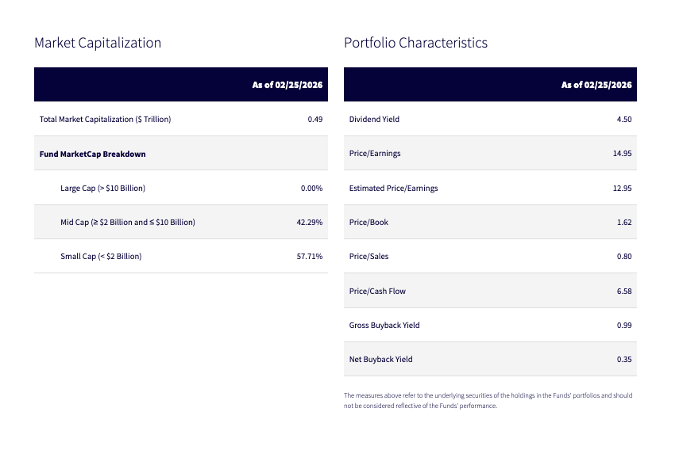Click the Portfolio Characteristics heading
This screenshot has height=450, width=684.
pyautogui.click(x=415, y=43)
